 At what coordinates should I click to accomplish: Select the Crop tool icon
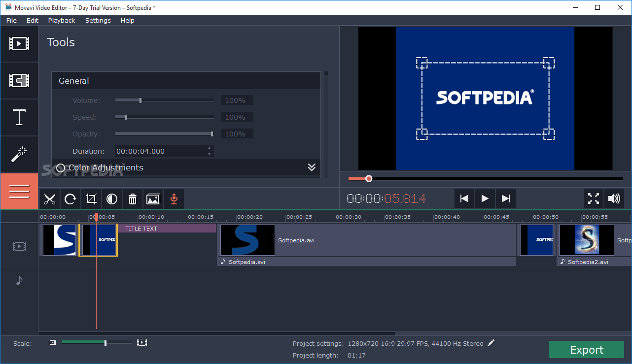pos(91,199)
